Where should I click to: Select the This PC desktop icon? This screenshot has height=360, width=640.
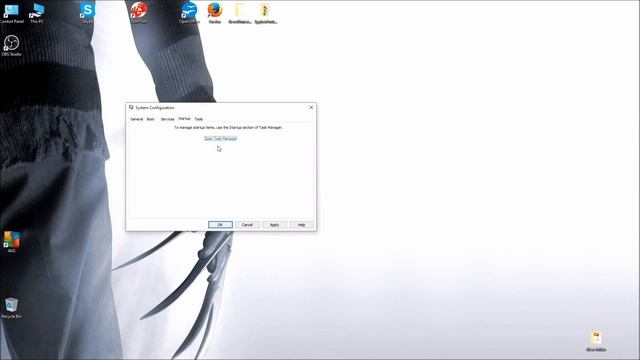click(37, 13)
